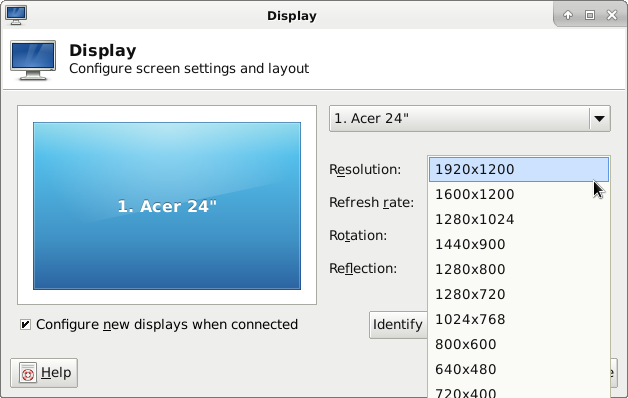628x398 pixels.
Task: Open the Acer 24" monitor selector dropdown
Action: (x=470, y=119)
